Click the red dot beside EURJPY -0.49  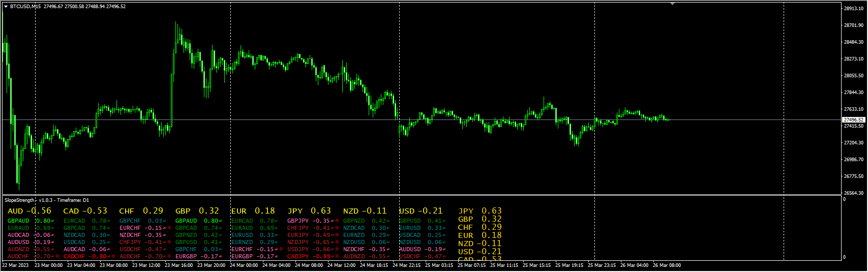(337, 235)
